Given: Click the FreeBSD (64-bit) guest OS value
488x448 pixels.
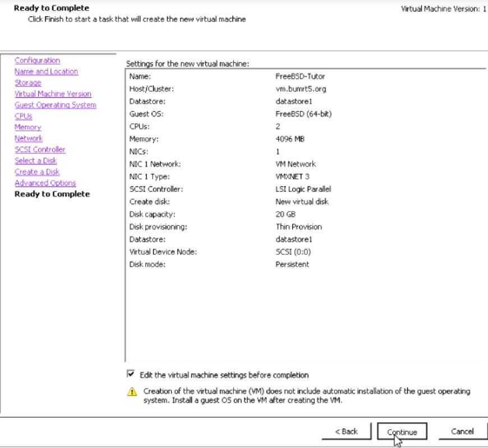Looking at the screenshot, I should point(304,114).
